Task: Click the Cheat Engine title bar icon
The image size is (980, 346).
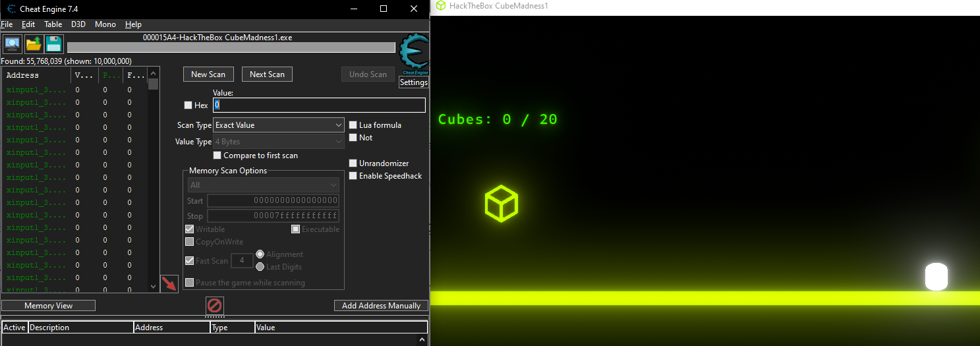Action: (11, 9)
